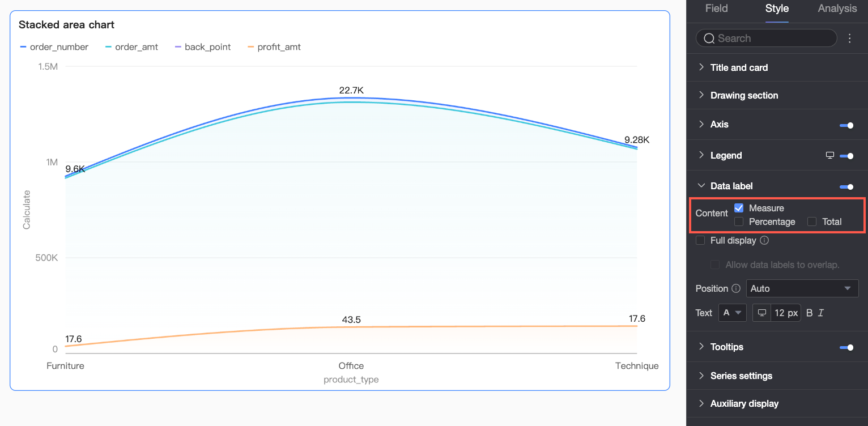Toggle italic text formatting
This screenshot has width=868, height=426.
(821, 313)
